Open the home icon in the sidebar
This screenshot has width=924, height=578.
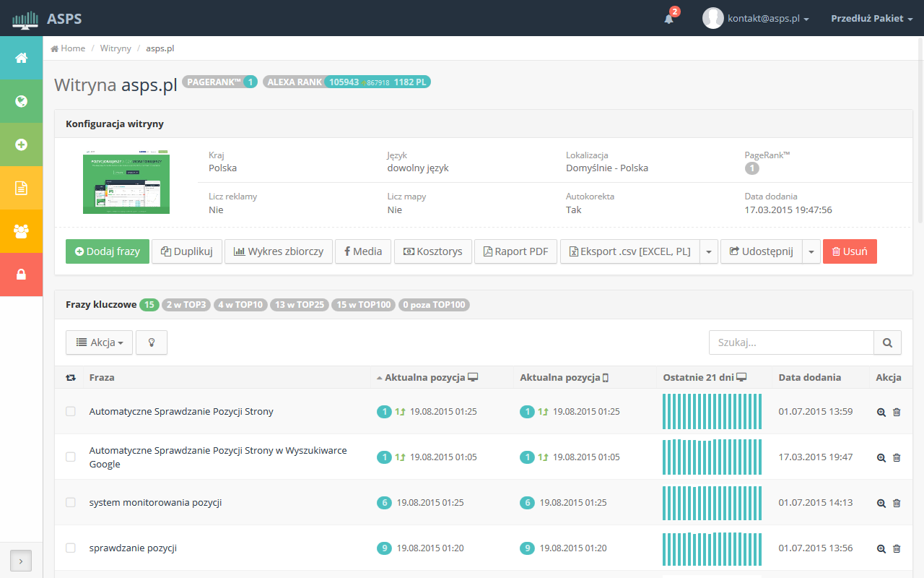point(21,58)
